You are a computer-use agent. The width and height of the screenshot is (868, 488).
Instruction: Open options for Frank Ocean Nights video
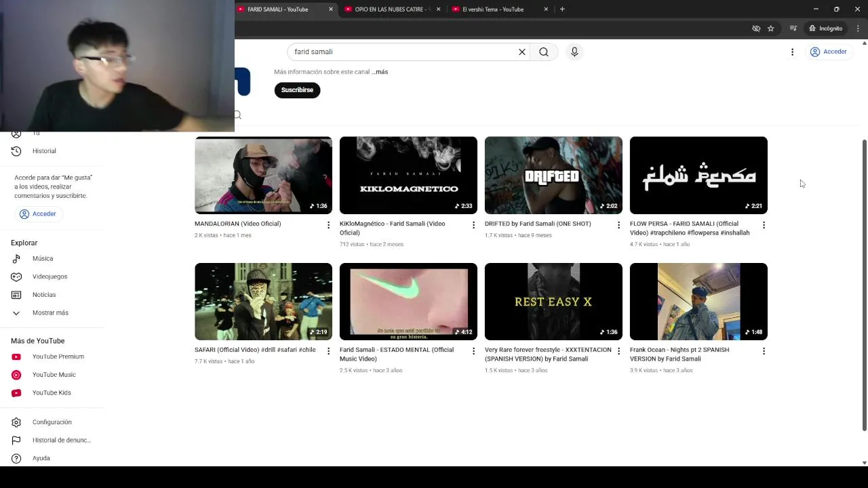click(x=764, y=351)
